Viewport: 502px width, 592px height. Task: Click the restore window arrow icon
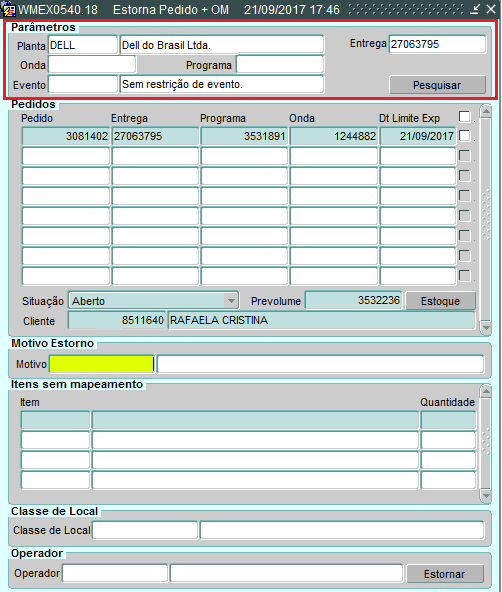[x=475, y=9]
